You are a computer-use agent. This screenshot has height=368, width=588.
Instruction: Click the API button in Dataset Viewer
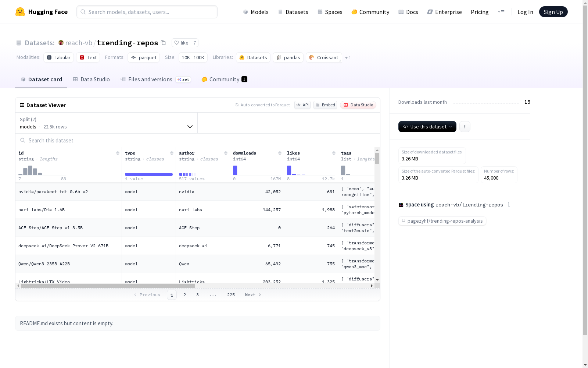point(302,105)
